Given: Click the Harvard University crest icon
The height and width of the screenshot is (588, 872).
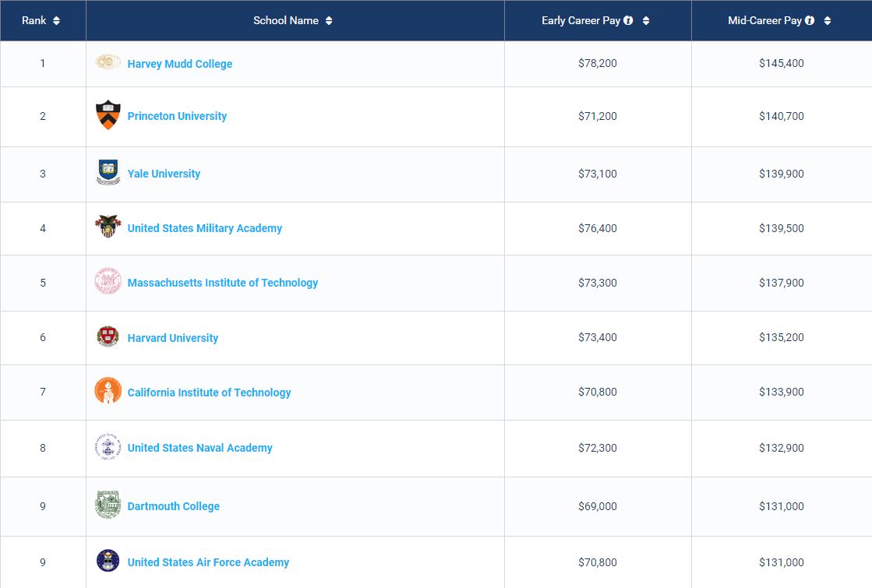Looking at the screenshot, I should (108, 336).
